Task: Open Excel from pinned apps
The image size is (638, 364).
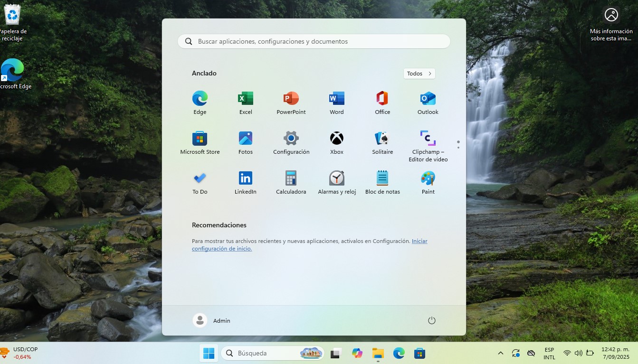Action: tap(246, 103)
